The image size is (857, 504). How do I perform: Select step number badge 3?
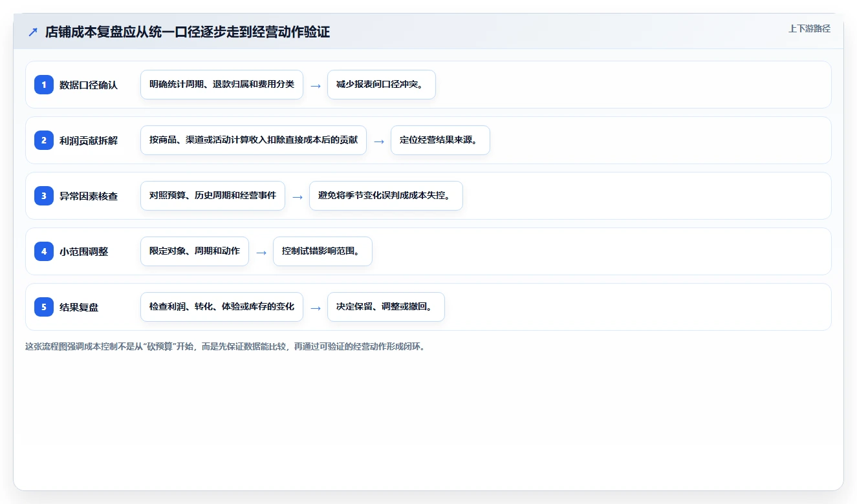[x=44, y=196]
